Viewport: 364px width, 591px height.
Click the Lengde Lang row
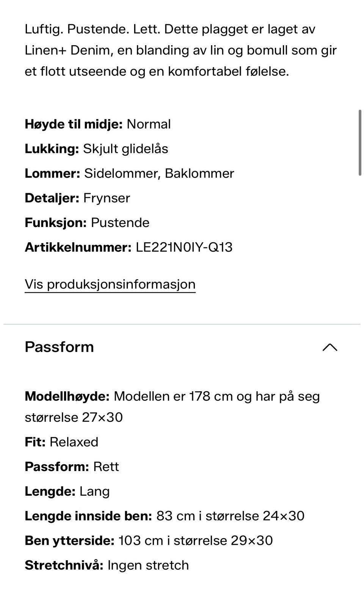point(67,492)
